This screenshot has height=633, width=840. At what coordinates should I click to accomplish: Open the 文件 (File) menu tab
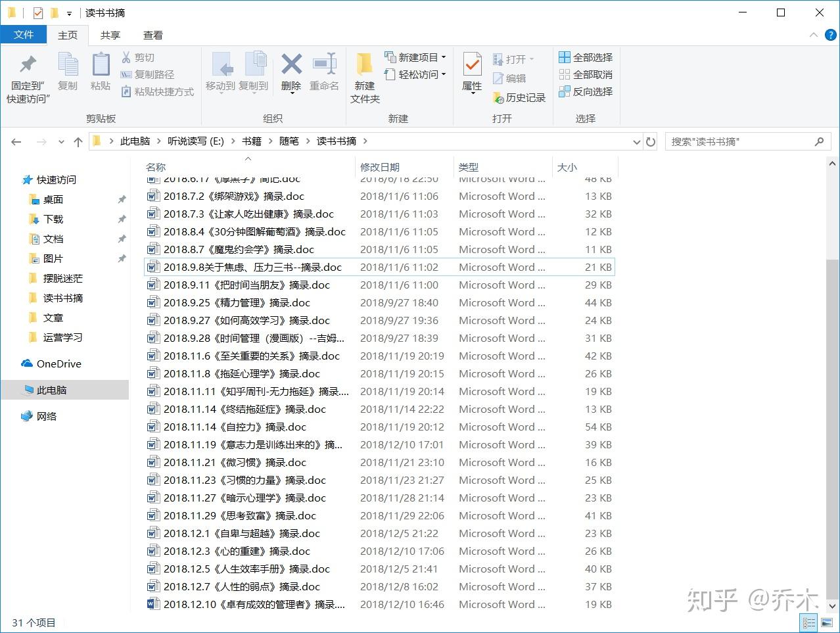[24, 35]
